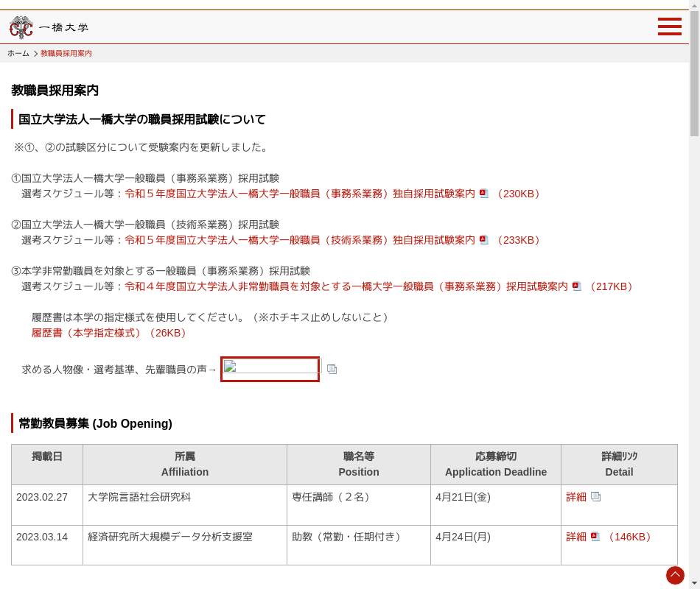The height and width of the screenshot is (589, 700).
Task: Click the external window icon beside the broken image
Action: click(332, 369)
